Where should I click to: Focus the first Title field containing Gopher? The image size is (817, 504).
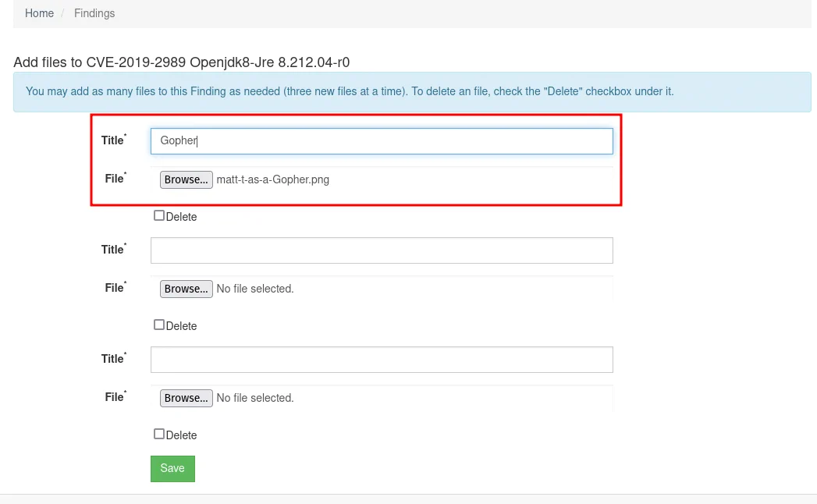[381, 141]
